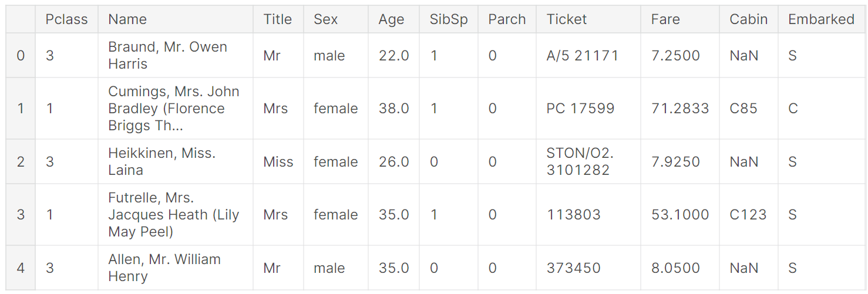Click the ticket number 373450
Image resolution: width=868 pixels, height=294 pixels.
coord(574,268)
